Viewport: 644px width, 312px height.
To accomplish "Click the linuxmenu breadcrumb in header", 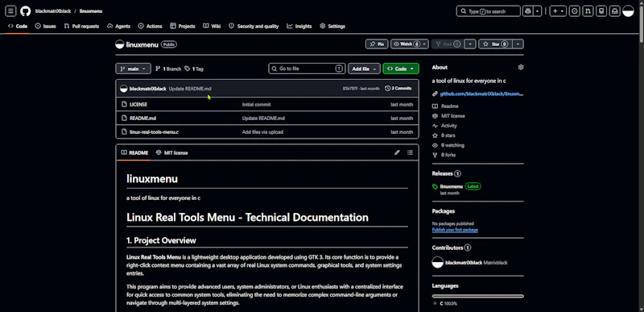I will tap(91, 11).
